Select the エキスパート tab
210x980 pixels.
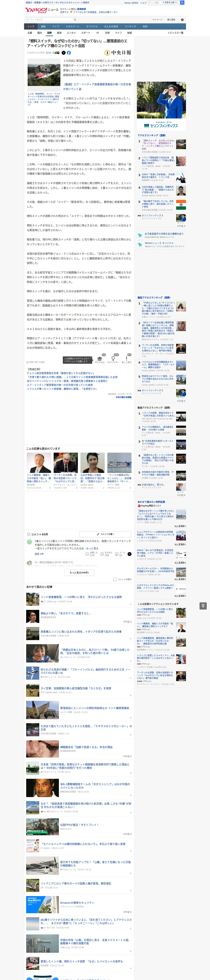click(72, 26)
